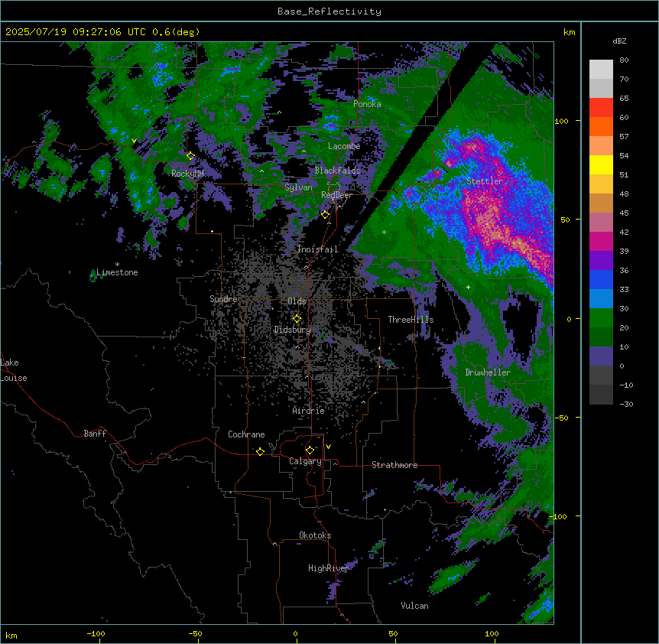This screenshot has width=659, height=644.
Task: Click the Banff label
Action: tap(95, 434)
